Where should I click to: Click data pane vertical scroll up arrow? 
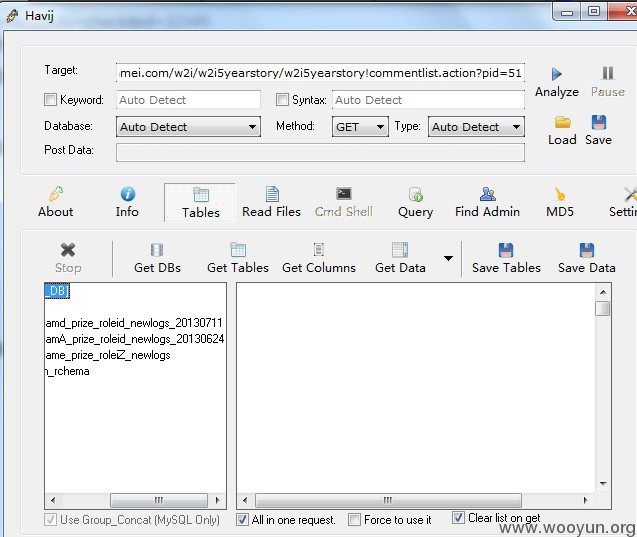coord(603,292)
